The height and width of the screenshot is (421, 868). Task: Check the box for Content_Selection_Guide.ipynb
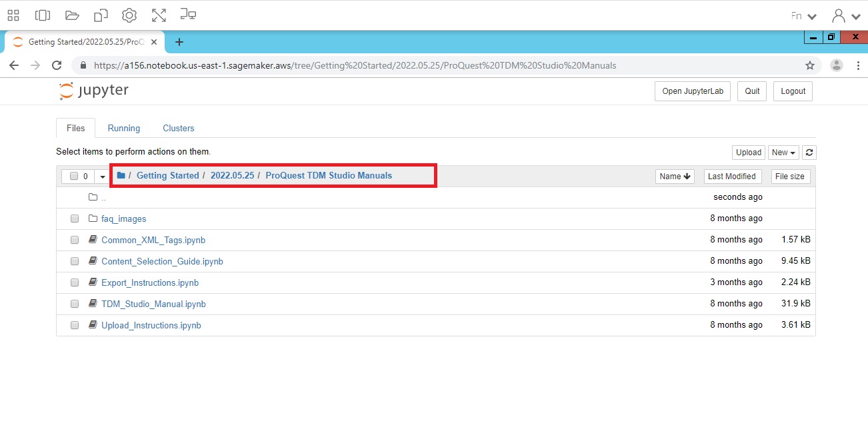point(75,261)
